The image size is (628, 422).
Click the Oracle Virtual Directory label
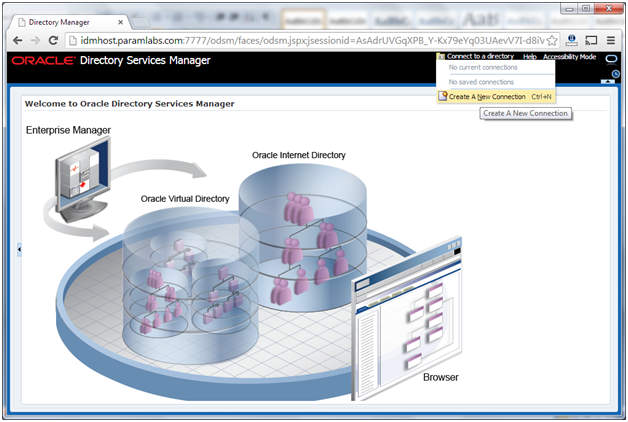point(185,199)
